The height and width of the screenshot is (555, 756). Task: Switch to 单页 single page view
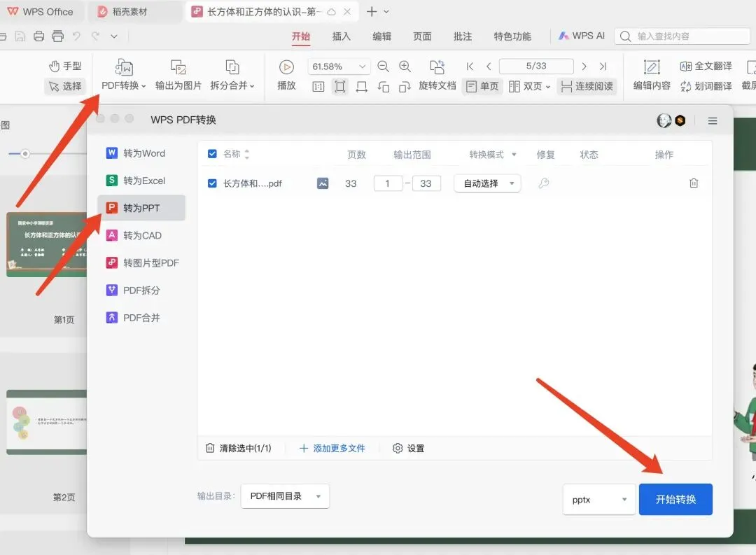tap(482, 86)
